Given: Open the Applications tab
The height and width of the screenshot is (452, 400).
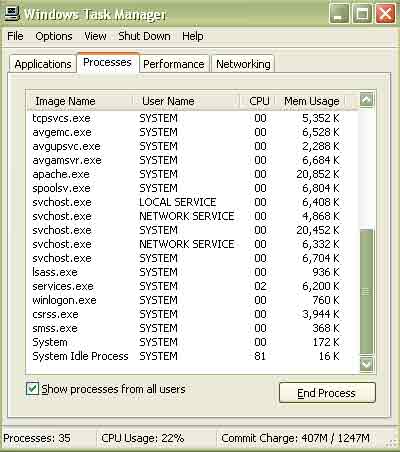Looking at the screenshot, I should click(x=43, y=64).
